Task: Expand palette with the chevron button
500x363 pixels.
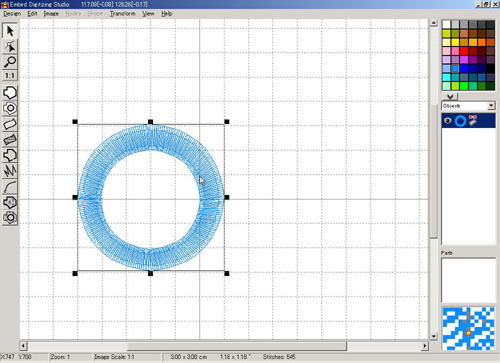Action: coord(450,97)
